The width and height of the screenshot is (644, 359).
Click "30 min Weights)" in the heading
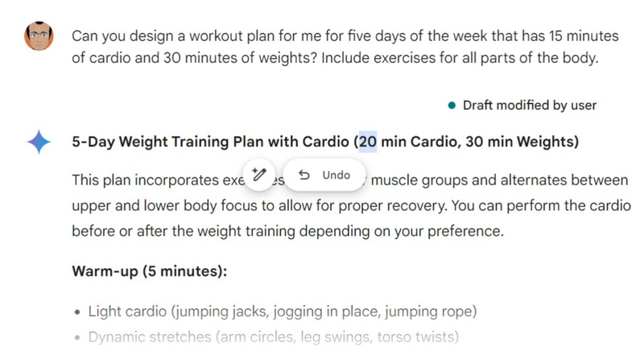530,142
